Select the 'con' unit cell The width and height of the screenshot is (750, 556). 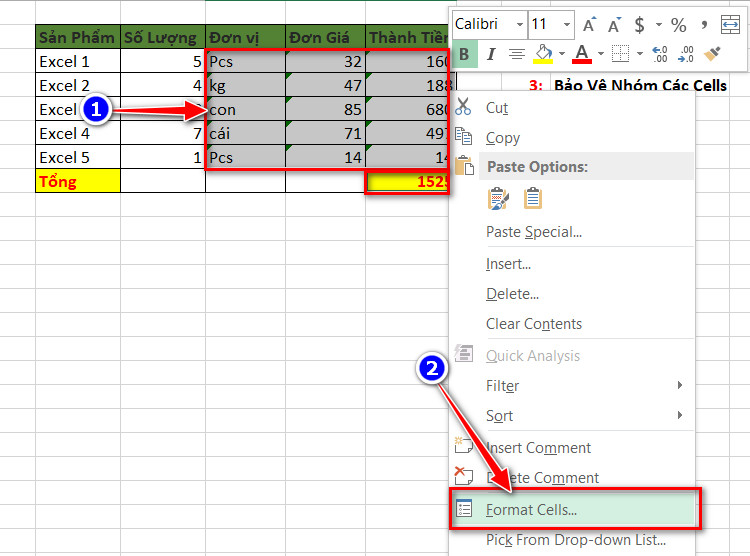pyautogui.click(x=245, y=109)
